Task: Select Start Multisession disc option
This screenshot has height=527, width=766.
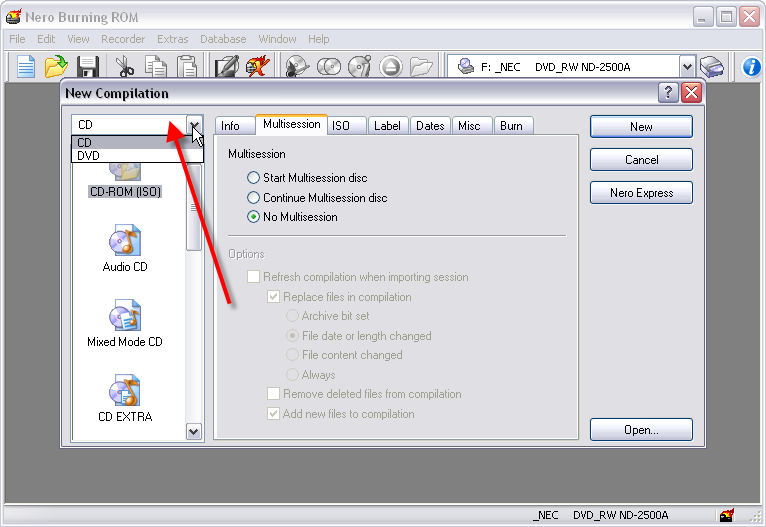Action: (307, 178)
